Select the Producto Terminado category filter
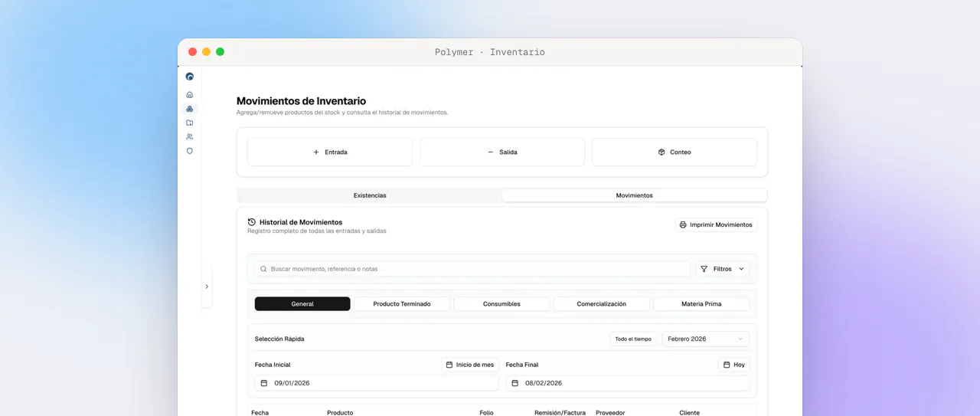 (402, 304)
